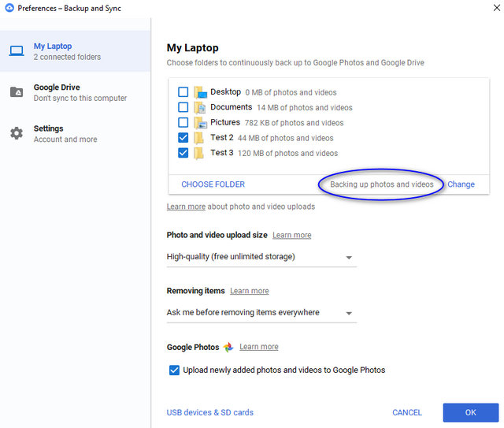The height and width of the screenshot is (428, 504).
Task: Click the Pictures folder icon
Action: point(200,123)
